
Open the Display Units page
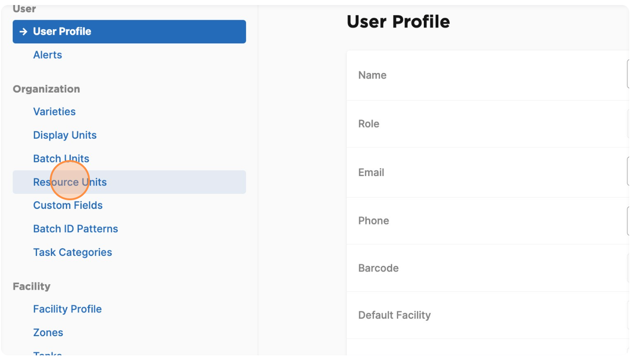tap(65, 135)
